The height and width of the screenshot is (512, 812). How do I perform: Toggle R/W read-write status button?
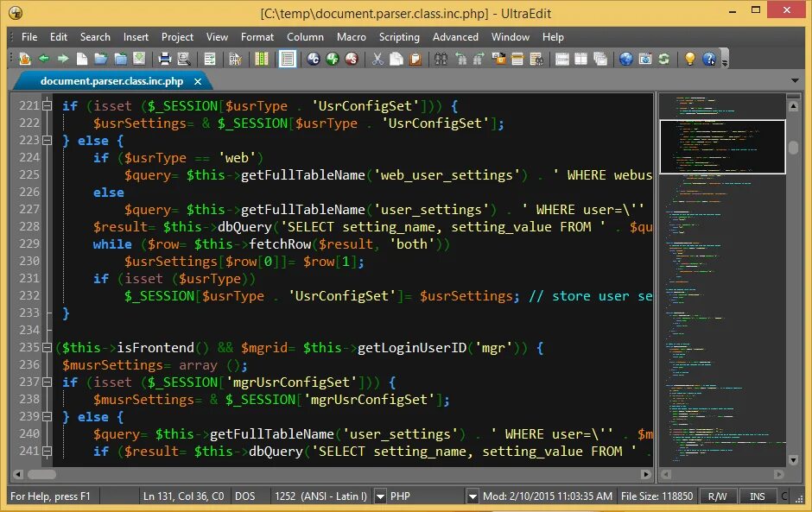click(x=717, y=496)
